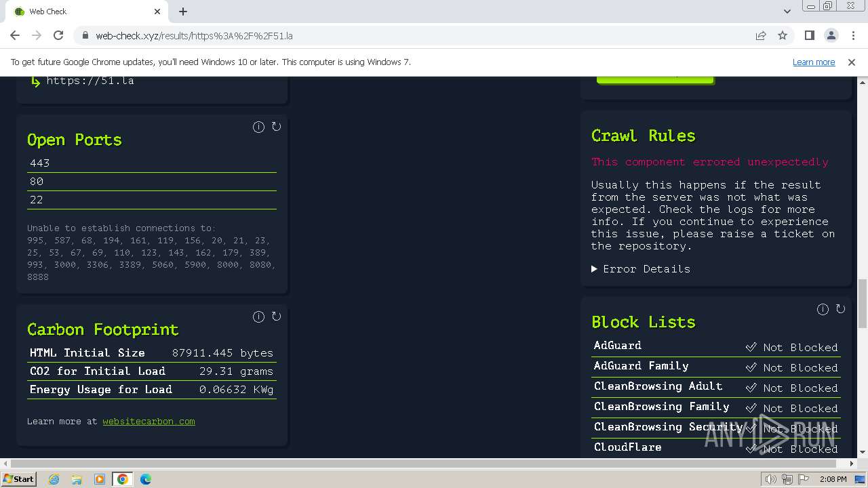Share this page icon
868x488 pixels.
tap(761, 35)
